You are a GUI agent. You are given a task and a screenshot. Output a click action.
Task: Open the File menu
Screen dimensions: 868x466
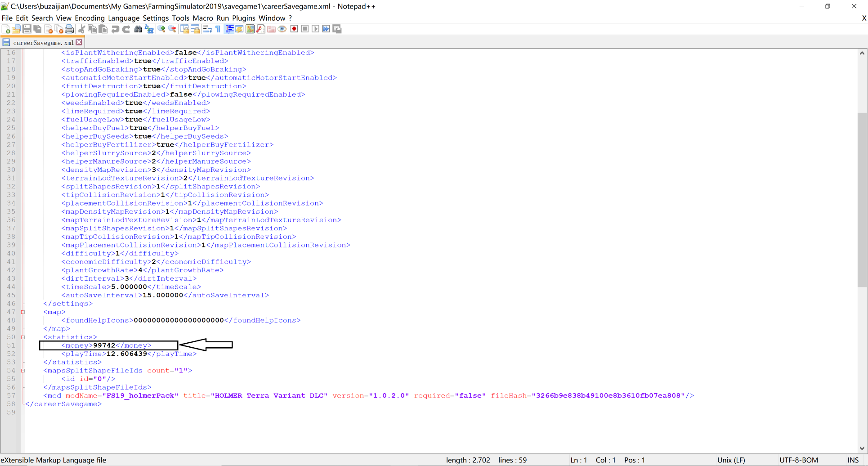pos(7,18)
